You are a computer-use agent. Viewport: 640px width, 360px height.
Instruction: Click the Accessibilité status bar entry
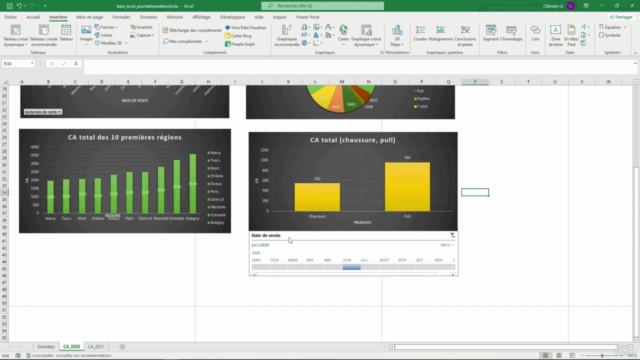[x=69, y=356]
